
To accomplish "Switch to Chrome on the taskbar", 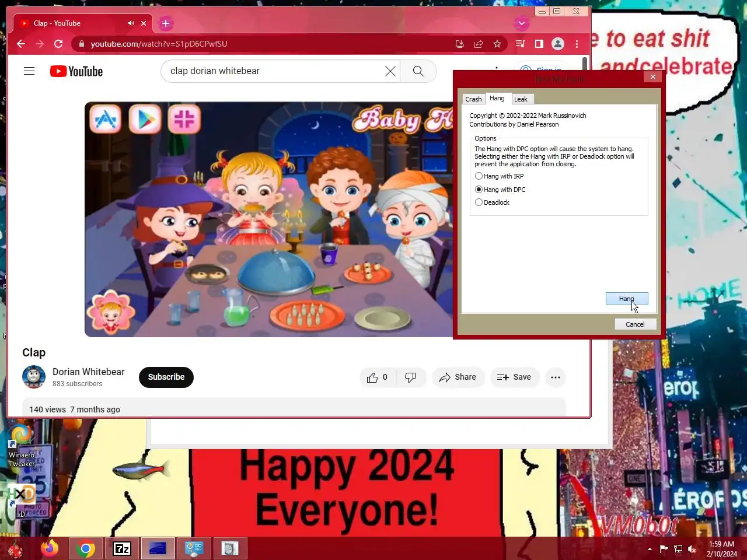I will (x=86, y=548).
